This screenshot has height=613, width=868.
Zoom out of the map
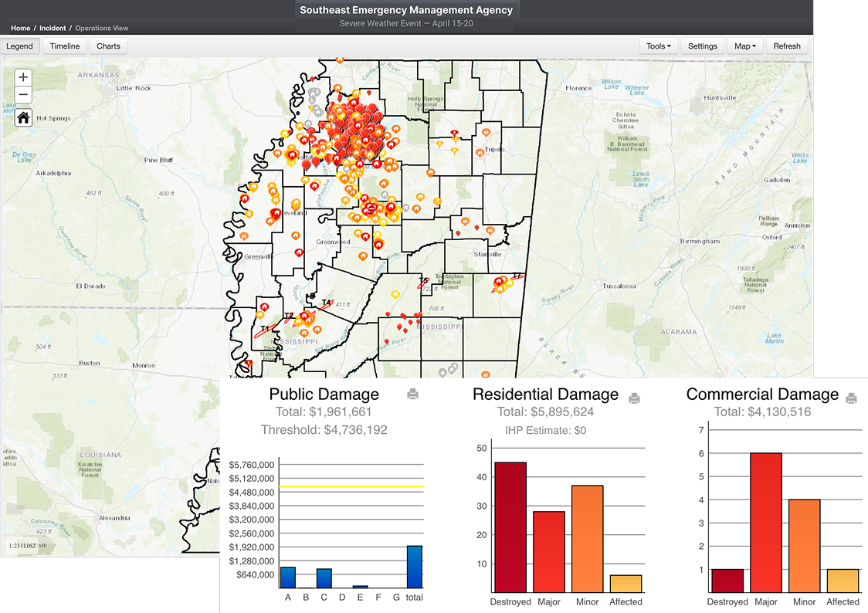tap(23, 95)
